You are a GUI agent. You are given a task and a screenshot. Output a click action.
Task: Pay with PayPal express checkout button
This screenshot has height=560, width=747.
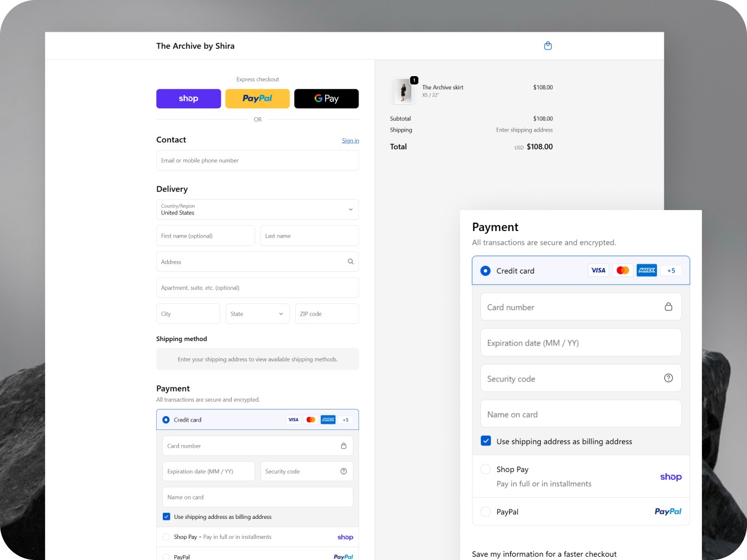point(257,98)
